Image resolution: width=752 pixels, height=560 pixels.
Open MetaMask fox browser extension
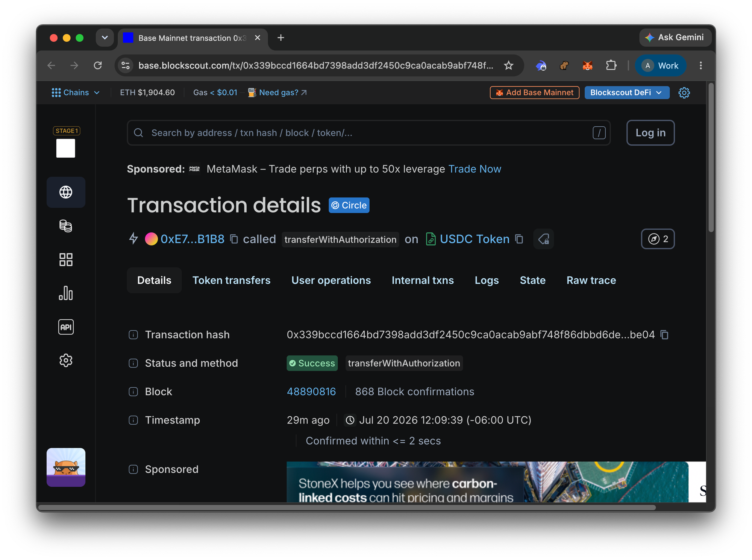[588, 65]
